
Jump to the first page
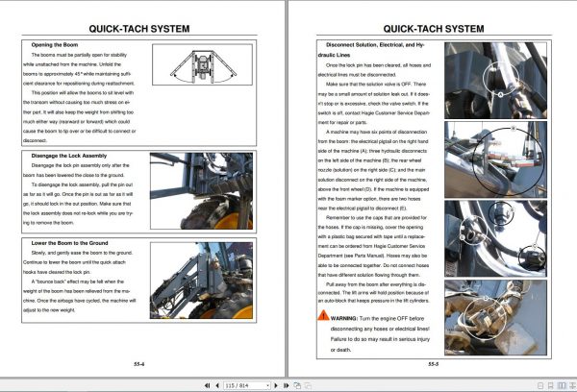click(207, 385)
